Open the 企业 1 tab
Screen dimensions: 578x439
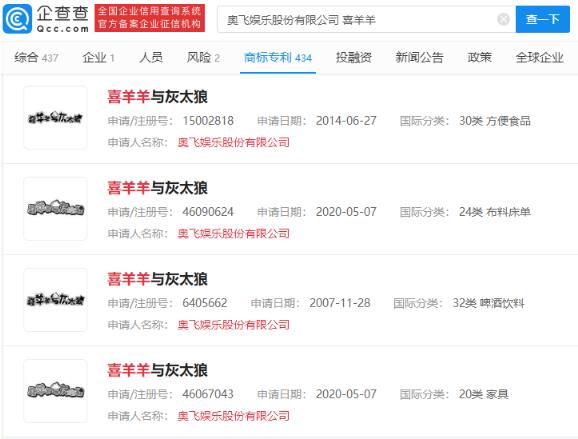pyautogui.click(x=98, y=58)
